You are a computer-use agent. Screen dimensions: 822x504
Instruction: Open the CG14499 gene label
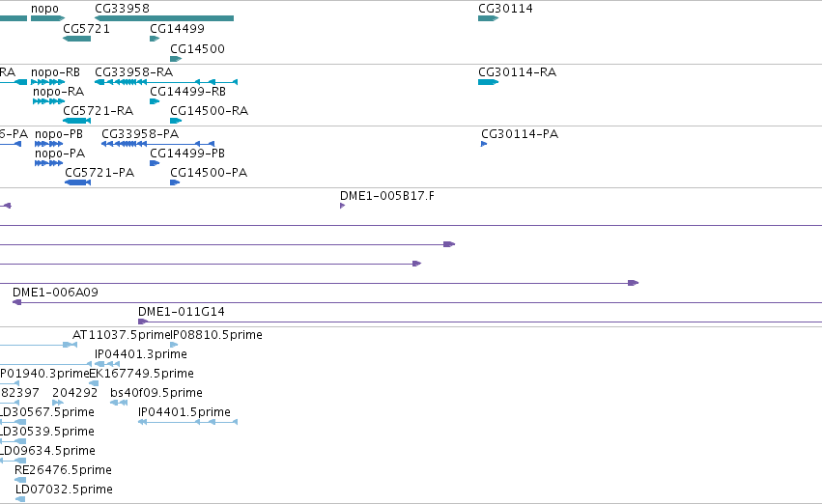(177, 28)
